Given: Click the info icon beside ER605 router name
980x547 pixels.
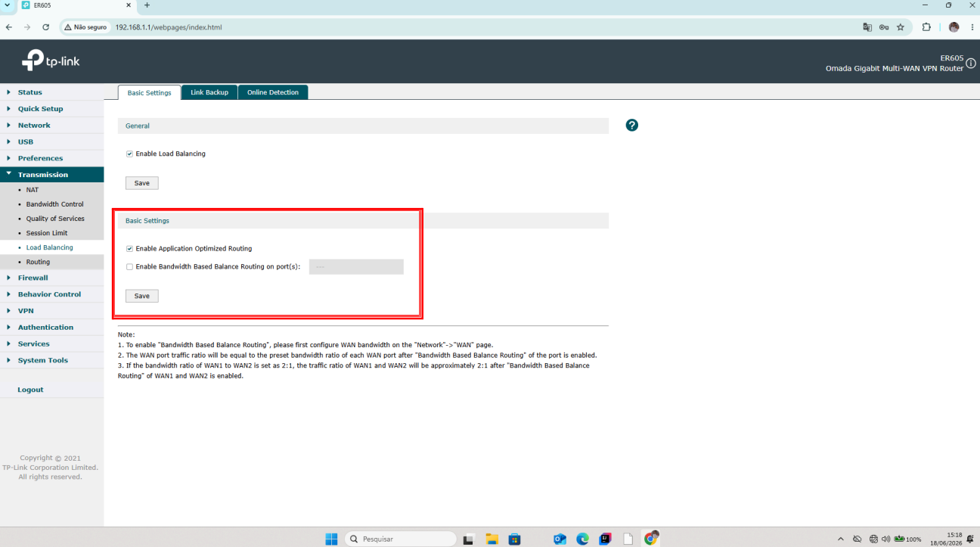Looking at the screenshot, I should (971, 64).
